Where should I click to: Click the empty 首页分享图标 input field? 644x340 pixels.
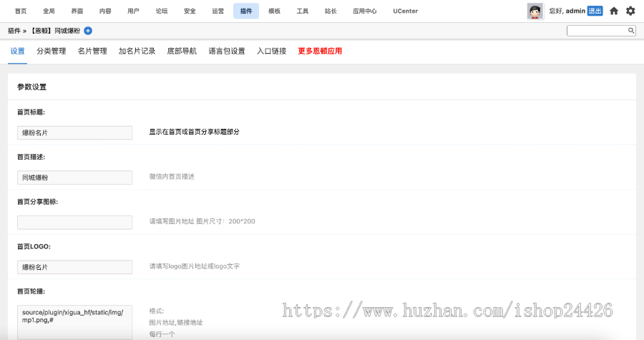(x=74, y=222)
